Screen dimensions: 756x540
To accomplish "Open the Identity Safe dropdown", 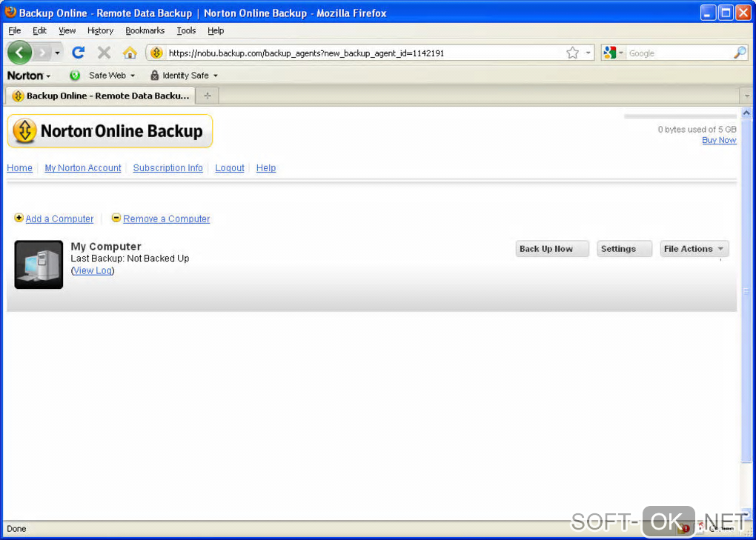I will (x=190, y=76).
